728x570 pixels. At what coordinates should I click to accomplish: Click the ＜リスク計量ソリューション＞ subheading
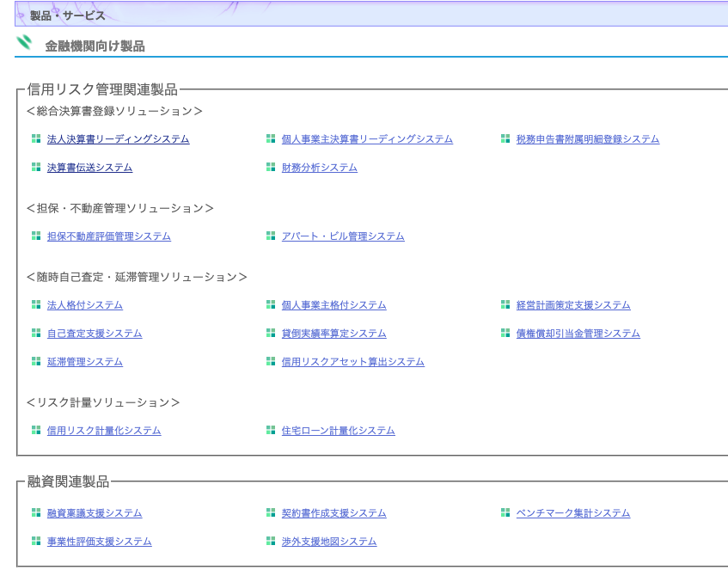(103, 402)
